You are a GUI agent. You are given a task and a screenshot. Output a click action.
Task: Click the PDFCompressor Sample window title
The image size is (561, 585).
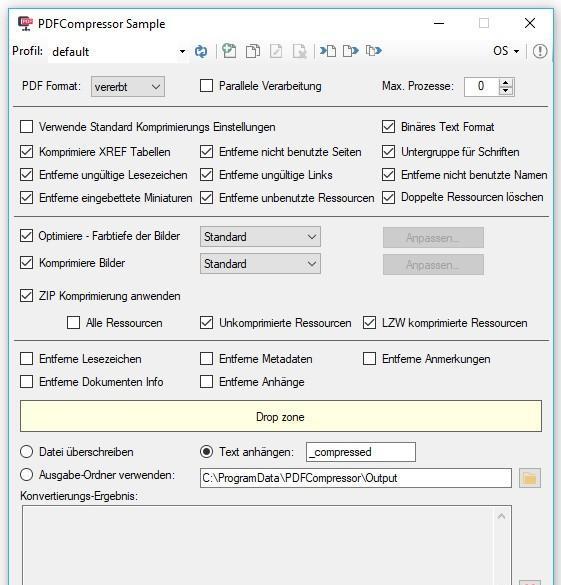click(101, 24)
